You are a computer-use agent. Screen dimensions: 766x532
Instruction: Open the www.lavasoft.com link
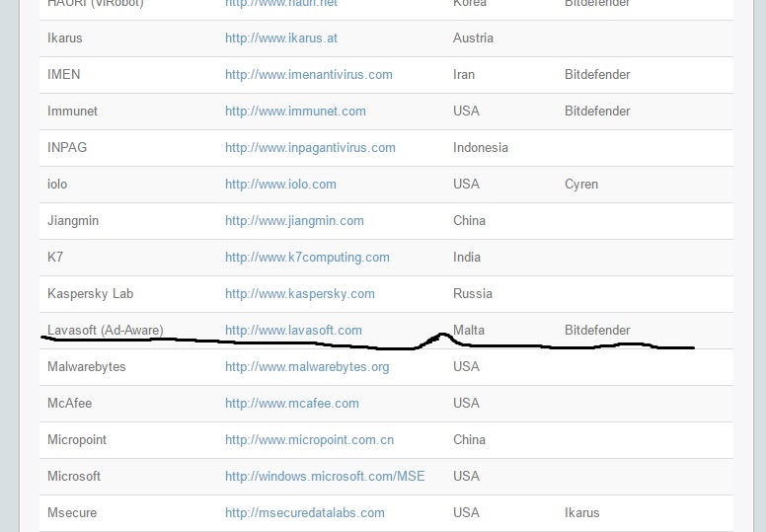click(x=293, y=331)
